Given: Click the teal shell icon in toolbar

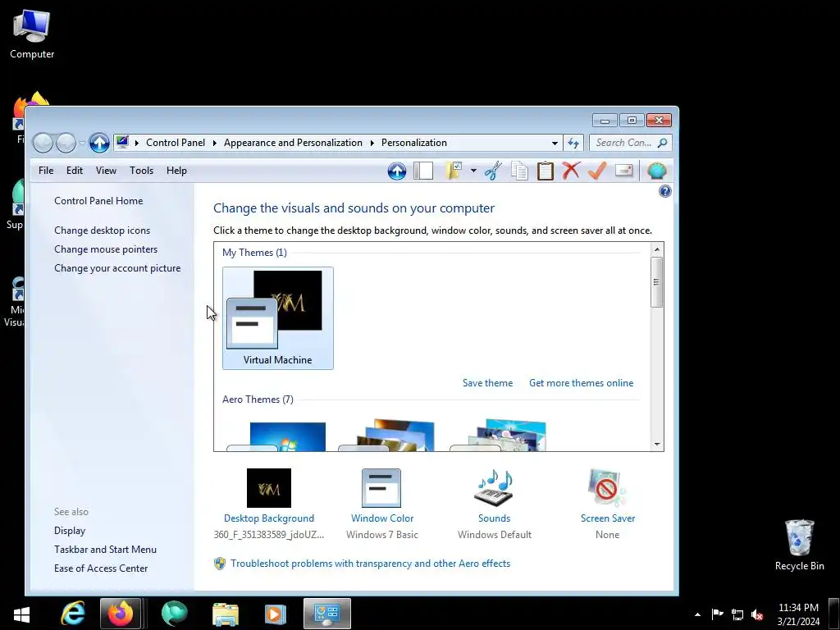Looking at the screenshot, I should coord(657,171).
